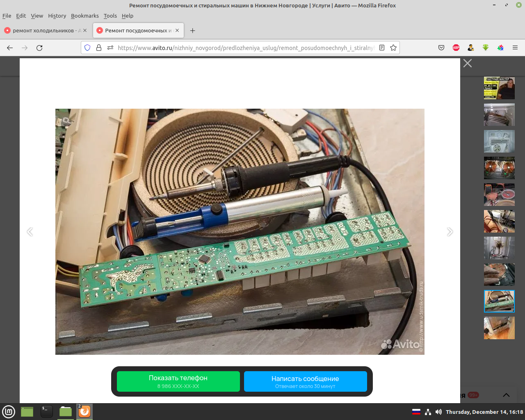The height and width of the screenshot is (420, 525).
Task: Open the network connection tray icon
Action: click(x=428, y=412)
